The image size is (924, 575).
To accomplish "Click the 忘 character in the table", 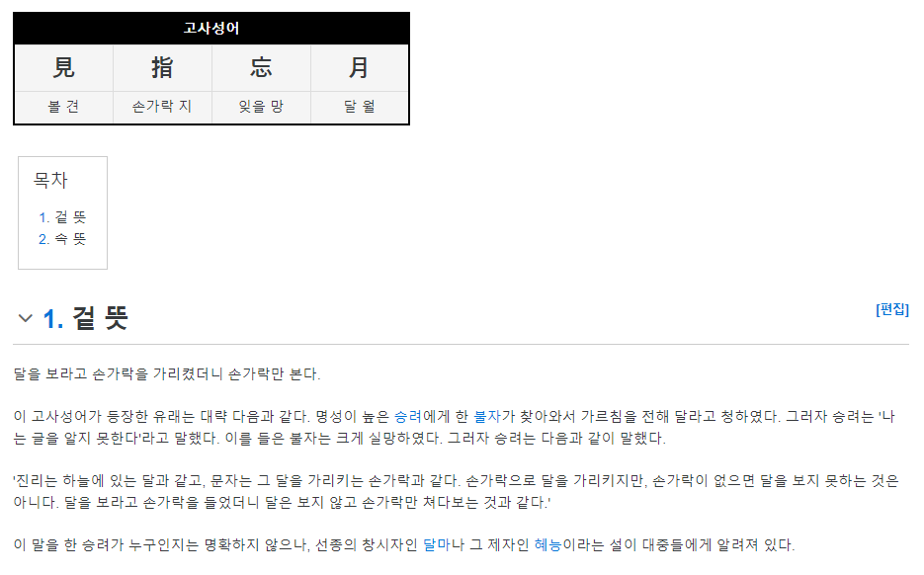I will point(261,68).
